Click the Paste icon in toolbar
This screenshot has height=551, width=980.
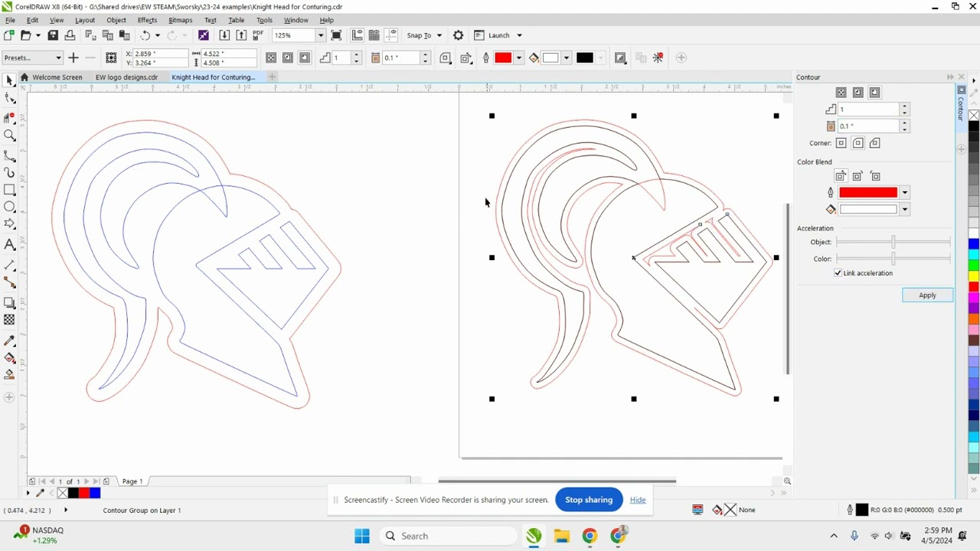click(x=124, y=35)
